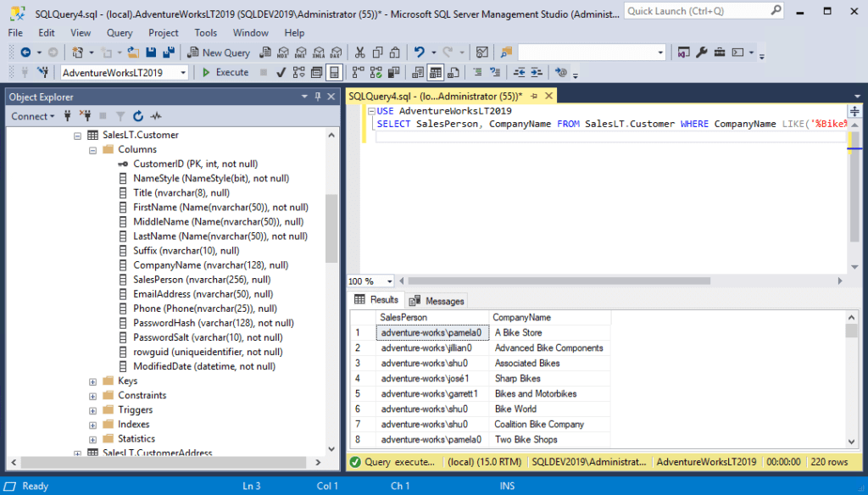This screenshot has height=495, width=868.
Task: Toggle IntelliSense Enabled button
Action: [x=334, y=73]
